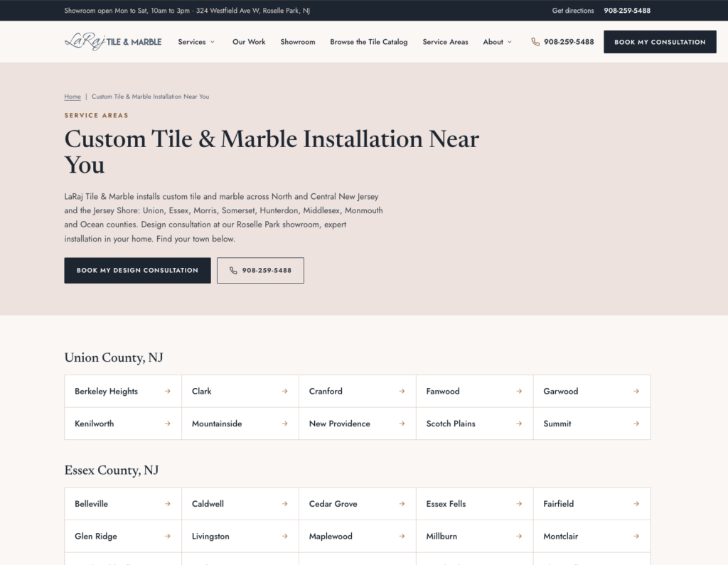The width and height of the screenshot is (728, 565).
Task: Click top bar phone number 908-259-5488
Action: [x=627, y=11]
